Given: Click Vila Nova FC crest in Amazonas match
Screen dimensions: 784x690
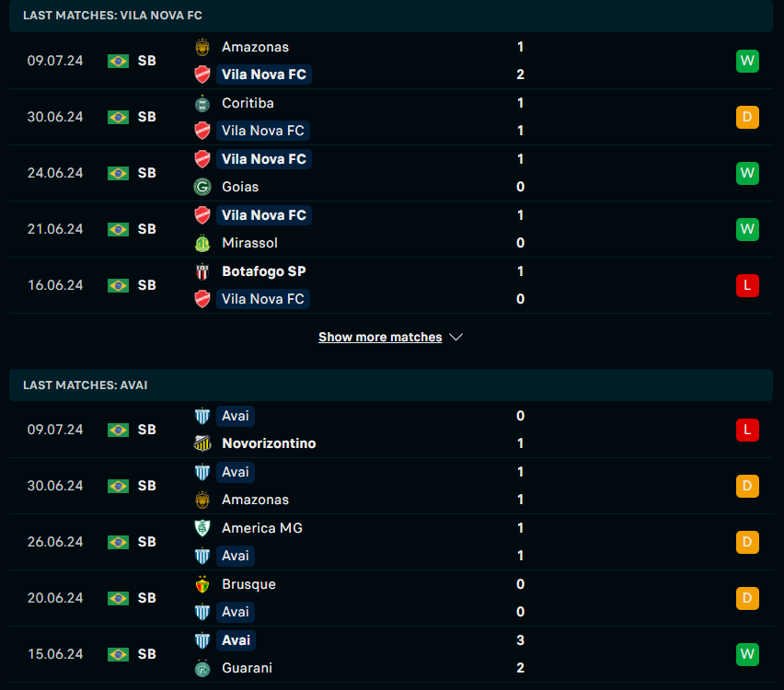Looking at the screenshot, I should coord(202,75).
